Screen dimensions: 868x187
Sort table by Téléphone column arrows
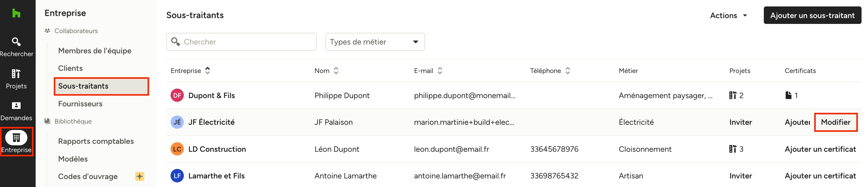click(x=568, y=71)
